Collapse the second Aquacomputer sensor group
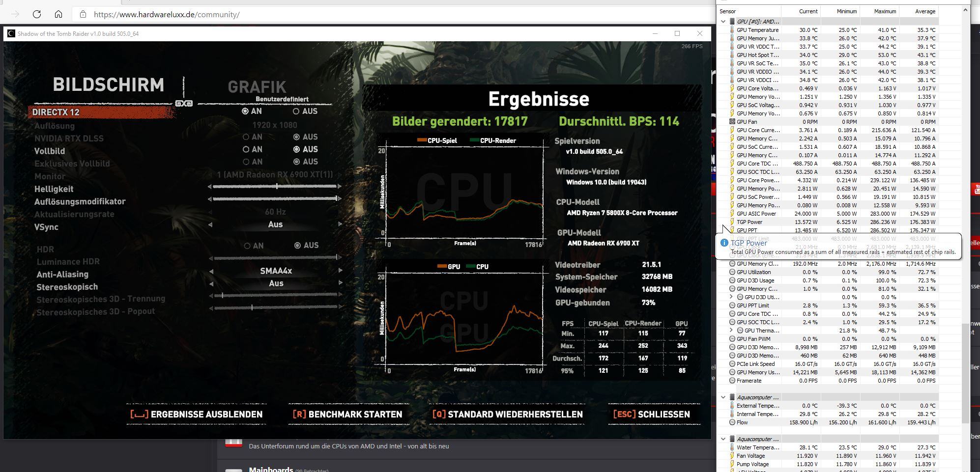 pyautogui.click(x=723, y=439)
